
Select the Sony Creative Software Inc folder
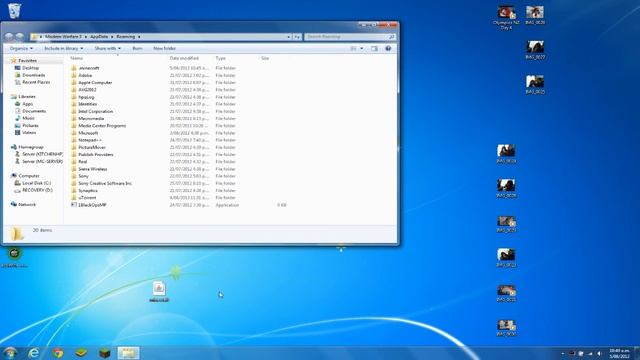click(105, 183)
